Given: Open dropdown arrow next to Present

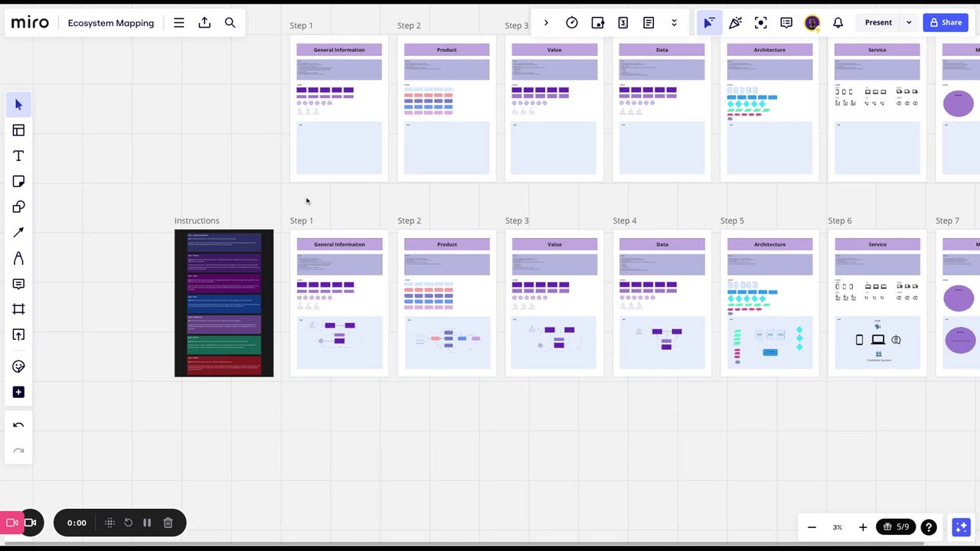Looking at the screenshot, I should tap(909, 23).
